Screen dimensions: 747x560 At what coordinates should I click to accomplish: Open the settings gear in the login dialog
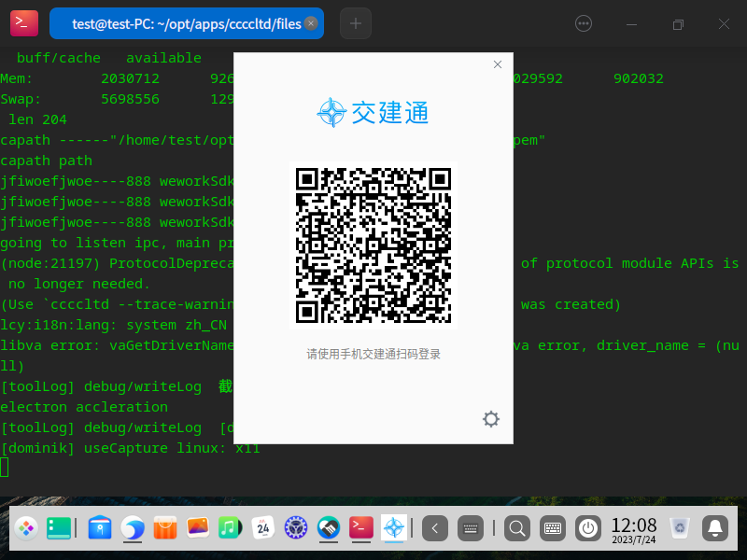[x=491, y=419]
